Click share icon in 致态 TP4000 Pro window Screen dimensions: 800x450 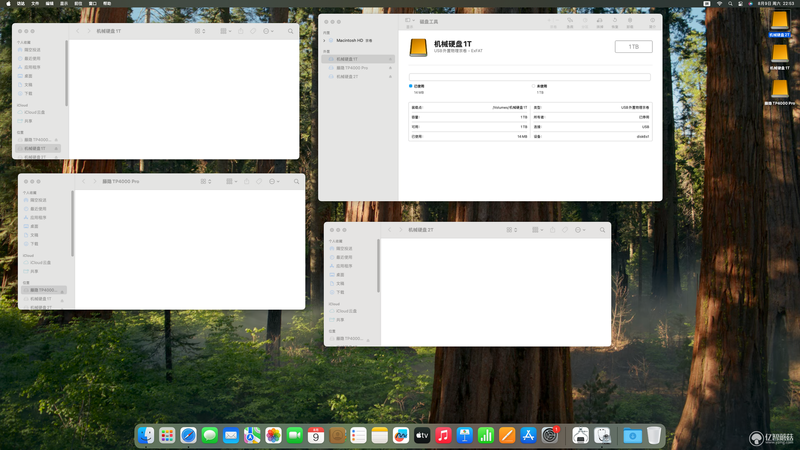point(246,181)
